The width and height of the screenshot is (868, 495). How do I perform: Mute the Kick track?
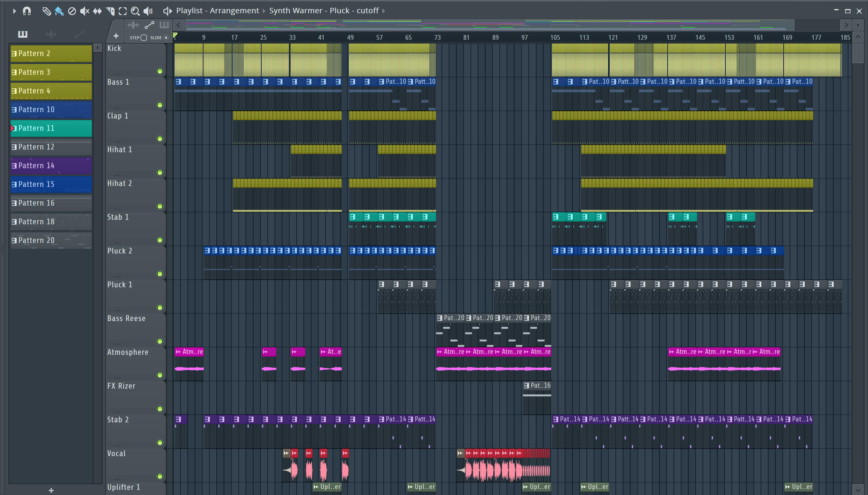pos(160,71)
